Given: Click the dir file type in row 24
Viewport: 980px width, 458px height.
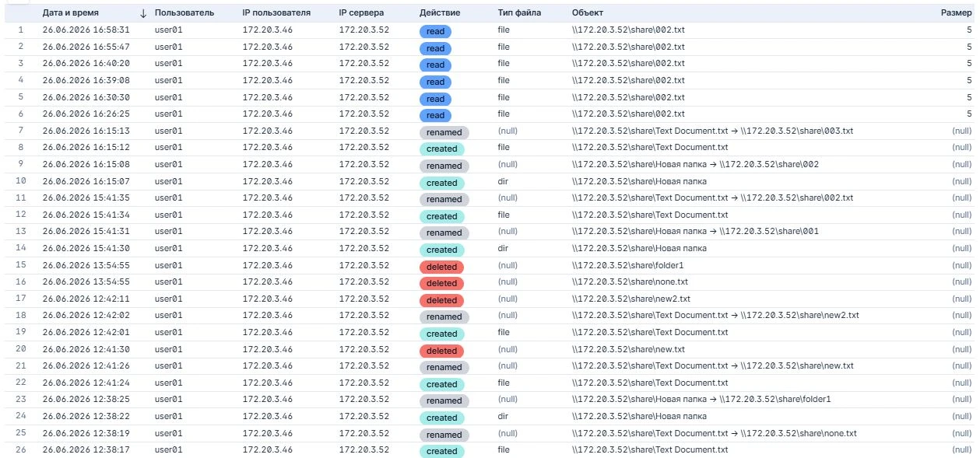Looking at the screenshot, I should (503, 417).
